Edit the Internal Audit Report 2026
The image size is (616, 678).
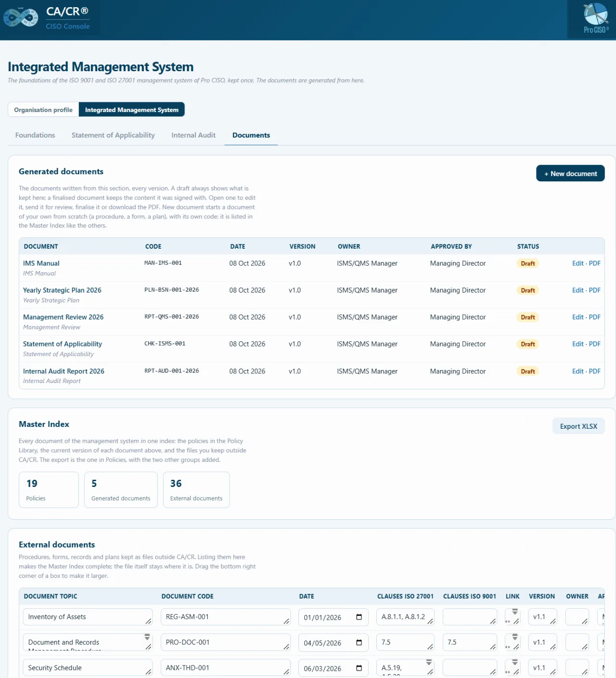pyautogui.click(x=577, y=371)
